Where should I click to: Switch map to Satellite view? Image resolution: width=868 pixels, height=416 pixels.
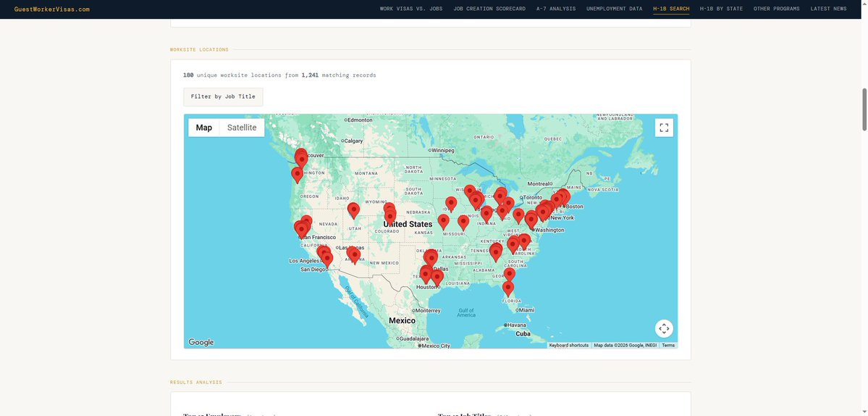click(x=242, y=128)
